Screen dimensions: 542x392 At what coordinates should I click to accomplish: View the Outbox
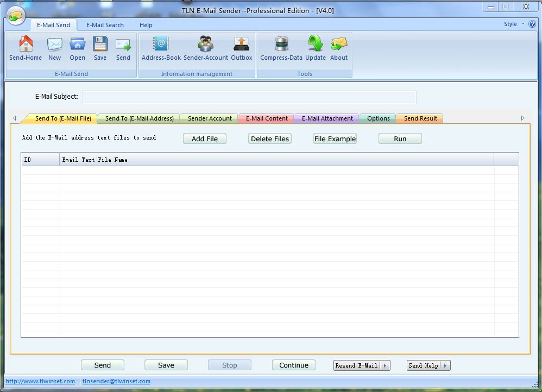coord(241,48)
